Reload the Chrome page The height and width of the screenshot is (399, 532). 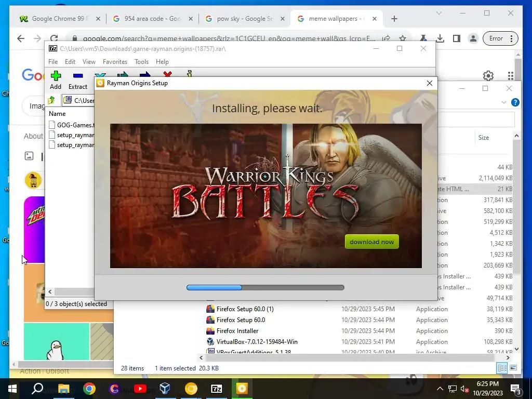coord(54,38)
